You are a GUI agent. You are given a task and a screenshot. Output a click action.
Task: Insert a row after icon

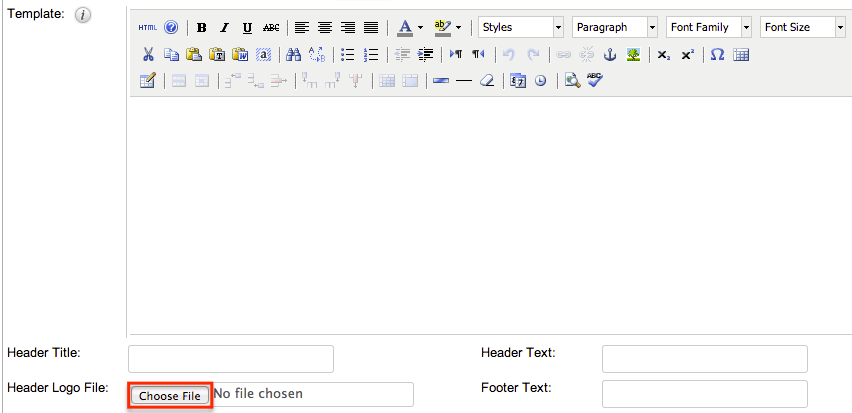255,81
